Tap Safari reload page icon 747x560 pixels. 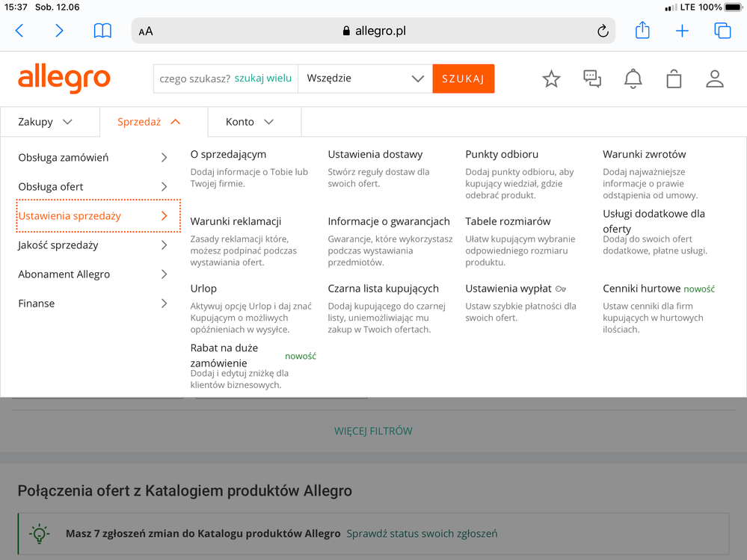pos(603,31)
